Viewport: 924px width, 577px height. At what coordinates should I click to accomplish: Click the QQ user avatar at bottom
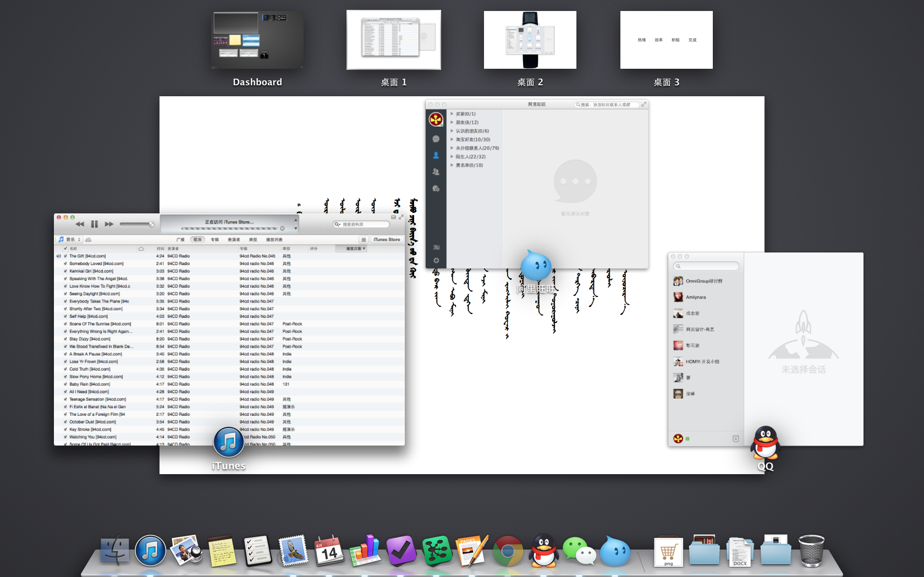click(x=678, y=438)
